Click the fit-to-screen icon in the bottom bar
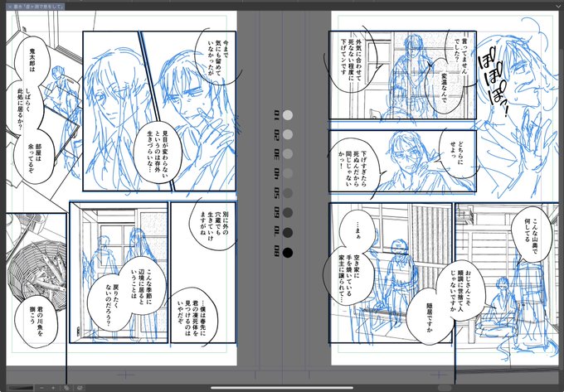This screenshot has width=564, height=392. pyautogui.click(x=66, y=388)
